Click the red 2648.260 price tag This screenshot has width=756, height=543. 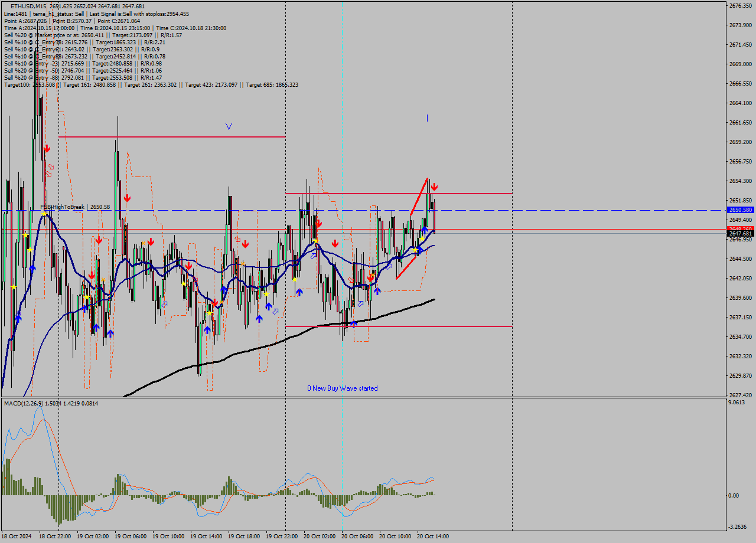[x=739, y=228]
